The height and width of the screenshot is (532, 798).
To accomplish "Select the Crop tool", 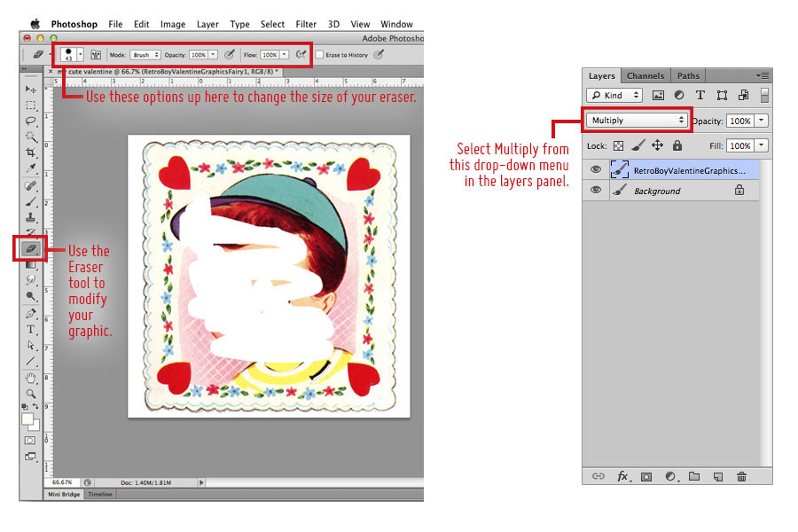I will pyautogui.click(x=30, y=153).
